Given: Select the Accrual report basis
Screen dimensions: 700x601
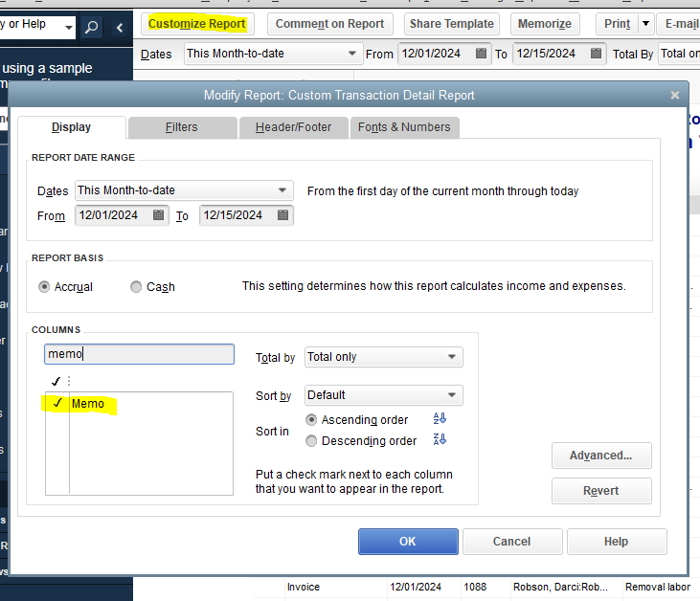Looking at the screenshot, I should (44, 286).
